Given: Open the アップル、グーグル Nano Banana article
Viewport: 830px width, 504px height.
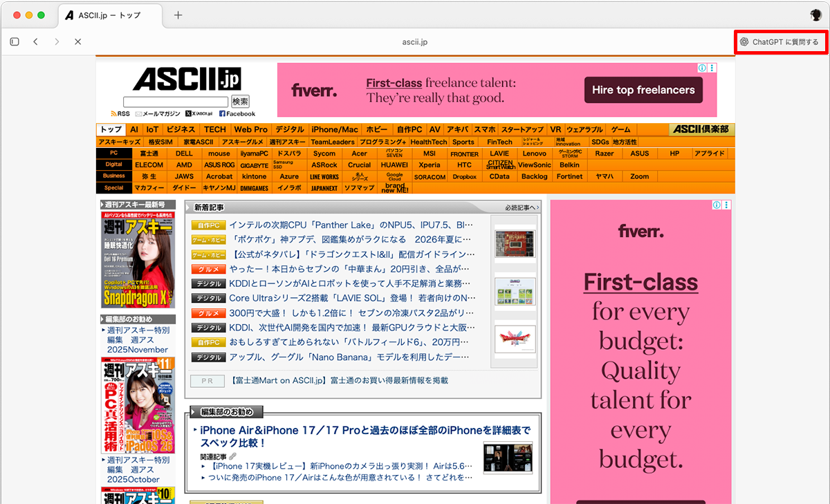Looking at the screenshot, I should (x=349, y=357).
